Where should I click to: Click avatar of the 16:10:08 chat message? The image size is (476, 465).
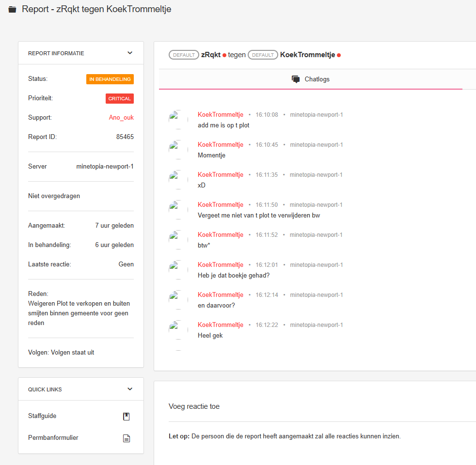[178, 120]
